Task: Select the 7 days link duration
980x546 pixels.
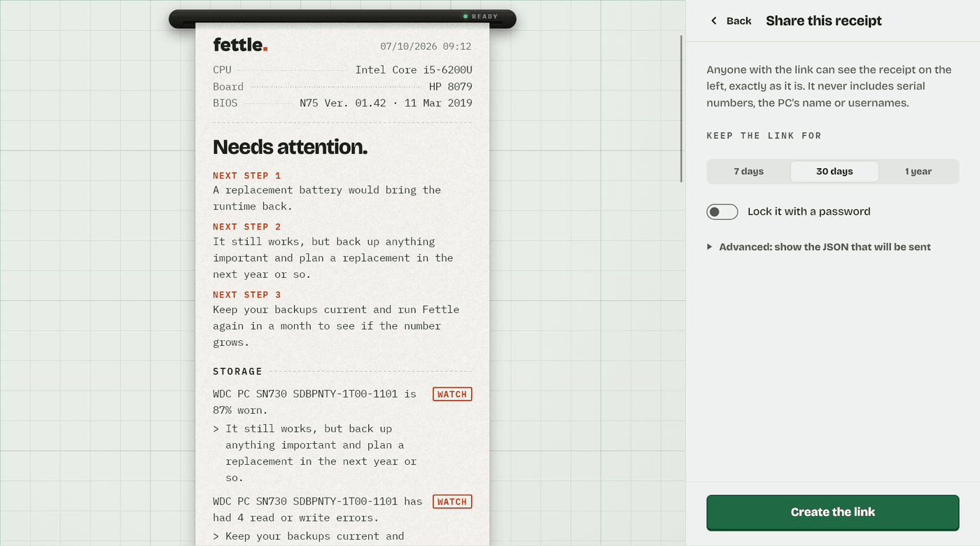Action: pos(748,171)
